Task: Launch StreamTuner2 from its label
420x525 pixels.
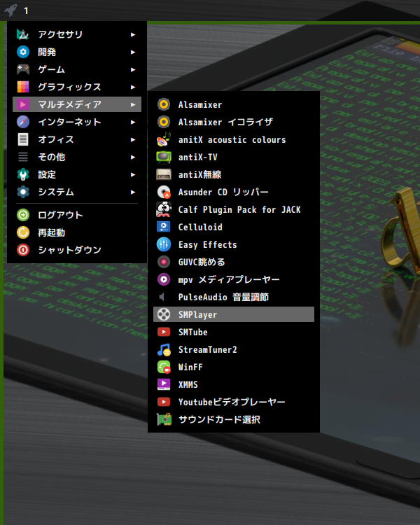Action: point(208,349)
